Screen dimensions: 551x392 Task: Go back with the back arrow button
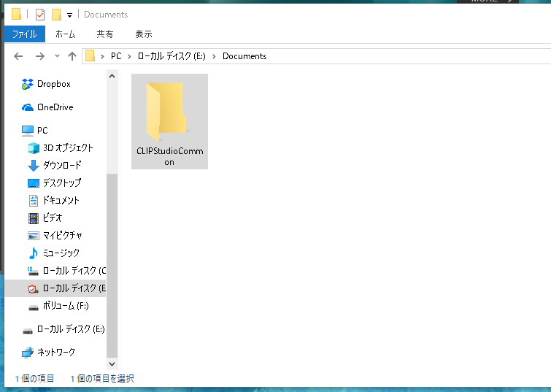point(19,56)
